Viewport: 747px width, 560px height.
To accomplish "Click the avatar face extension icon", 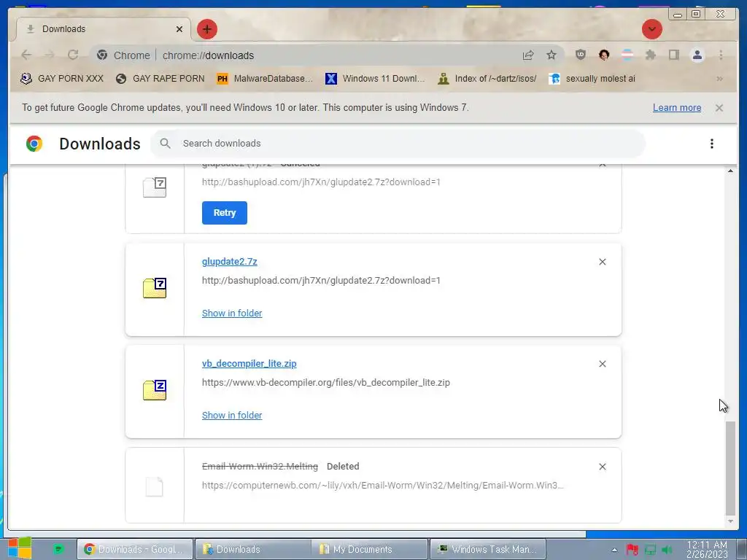I will (x=604, y=55).
